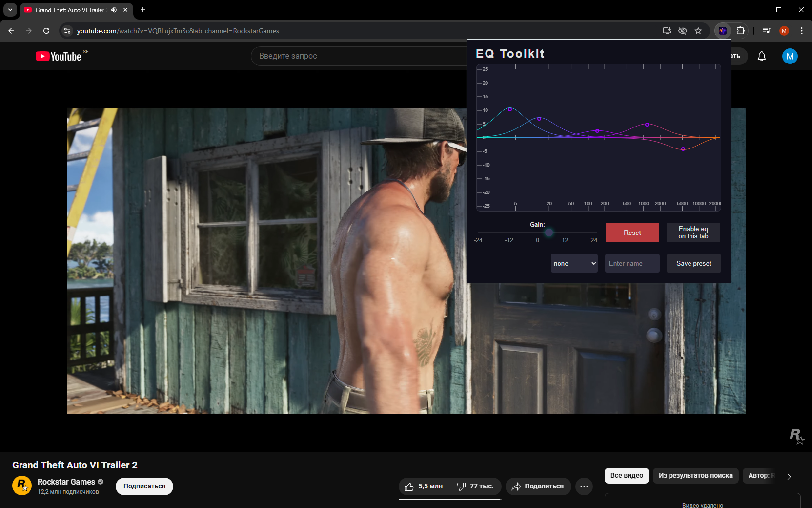Click the EQ point at the 10 dB peak
Image resolution: width=812 pixels, height=508 pixels.
tap(510, 109)
